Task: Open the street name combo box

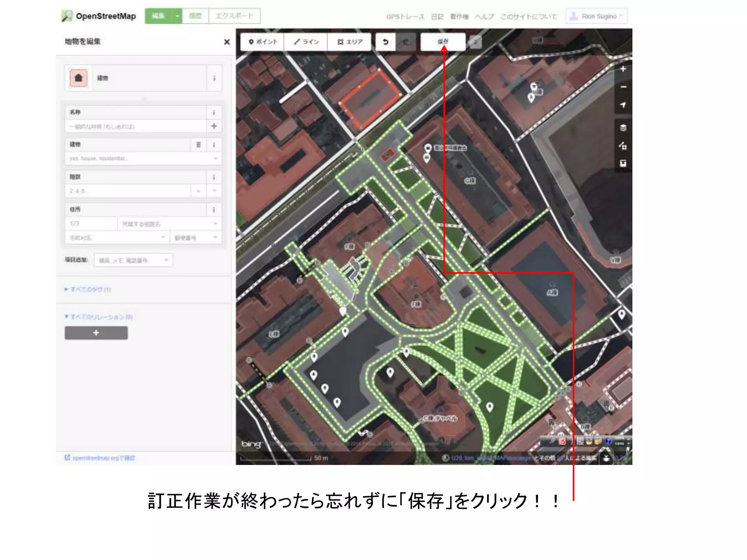Action: coord(170,223)
